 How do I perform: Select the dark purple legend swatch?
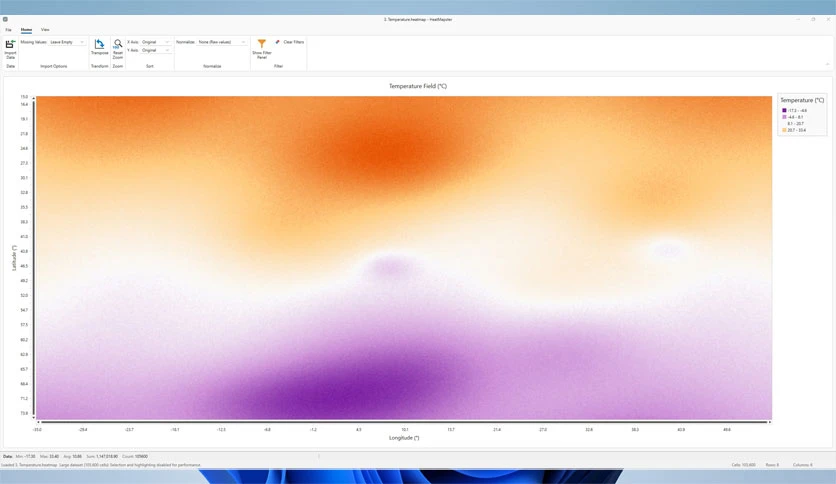point(784,110)
